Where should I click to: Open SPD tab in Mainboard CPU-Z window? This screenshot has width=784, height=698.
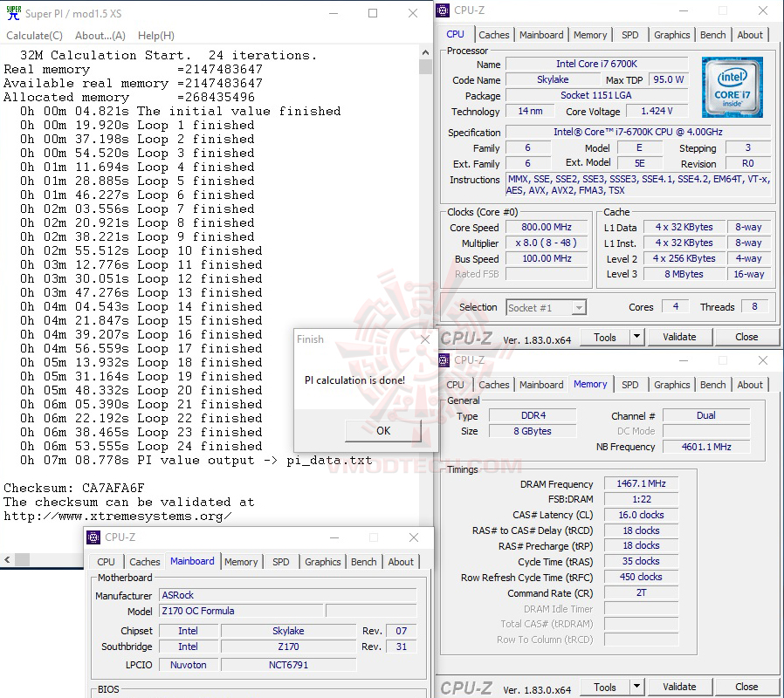[x=280, y=562]
